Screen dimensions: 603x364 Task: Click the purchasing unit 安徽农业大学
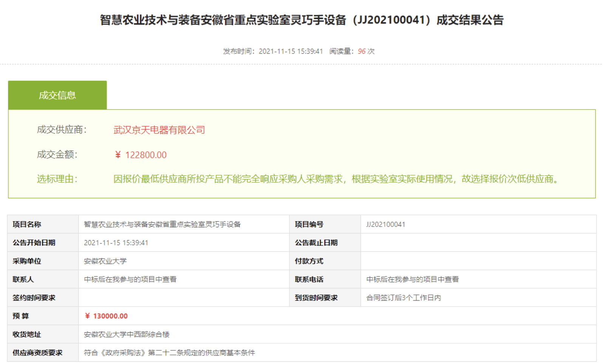point(105,261)
